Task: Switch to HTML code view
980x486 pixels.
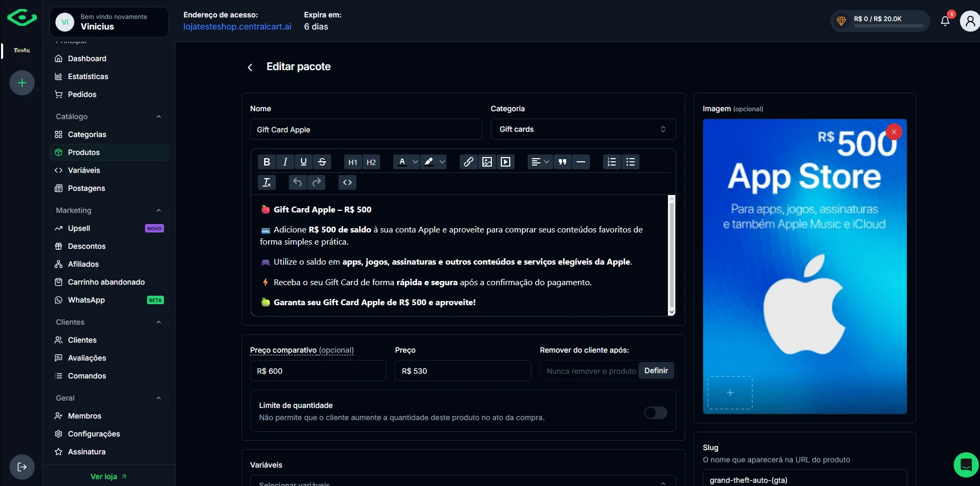Action: tap(347, 182)
